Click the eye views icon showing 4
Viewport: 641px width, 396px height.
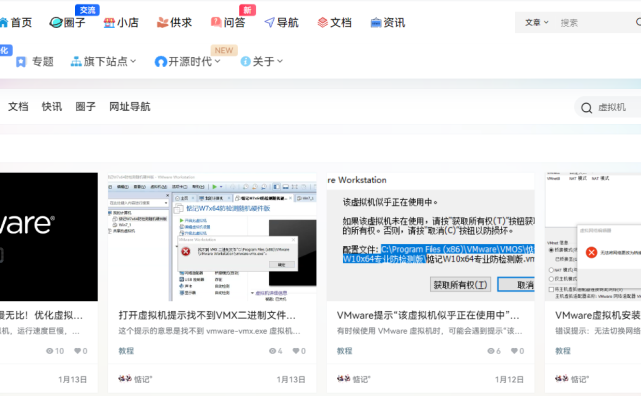[273, 351]
